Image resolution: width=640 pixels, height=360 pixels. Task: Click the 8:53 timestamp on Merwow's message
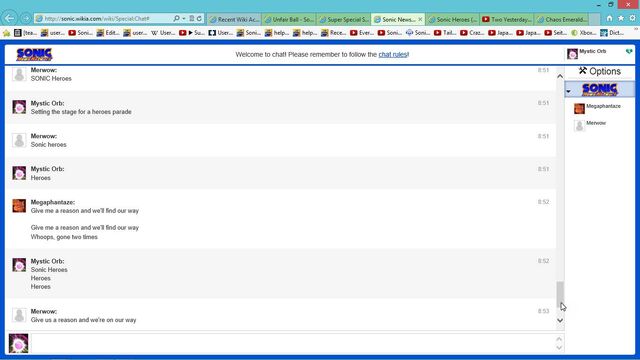(543, 311)
